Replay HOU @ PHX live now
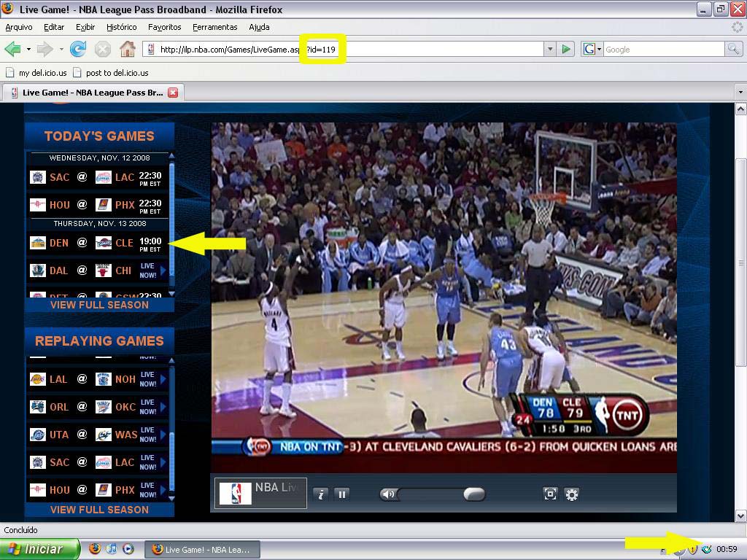The image size is (747, 560). [97, 489]
